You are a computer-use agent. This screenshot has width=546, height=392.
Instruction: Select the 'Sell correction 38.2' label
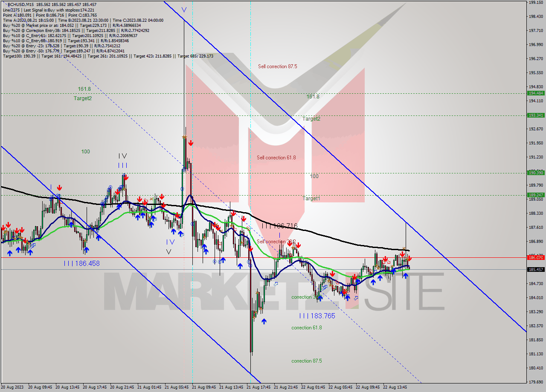click(x=276, y=242)
